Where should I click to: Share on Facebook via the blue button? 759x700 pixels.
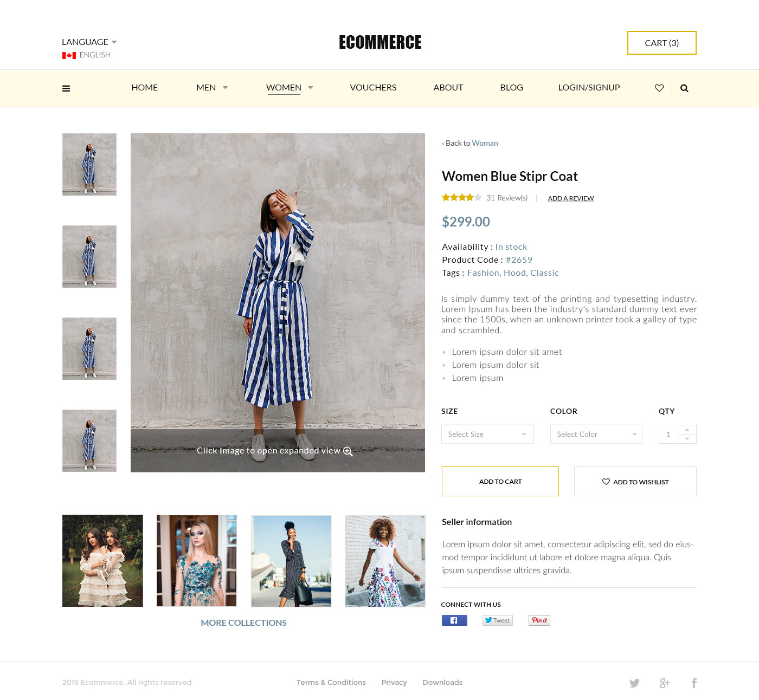pyautogui.click(x=454, y=620)
